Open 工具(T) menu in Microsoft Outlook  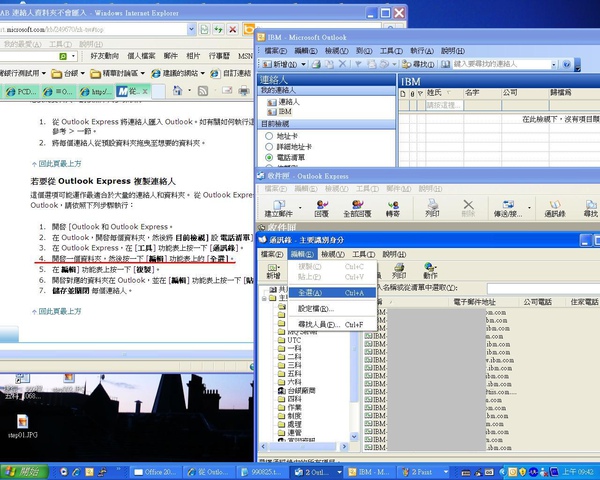coord(391,51)
